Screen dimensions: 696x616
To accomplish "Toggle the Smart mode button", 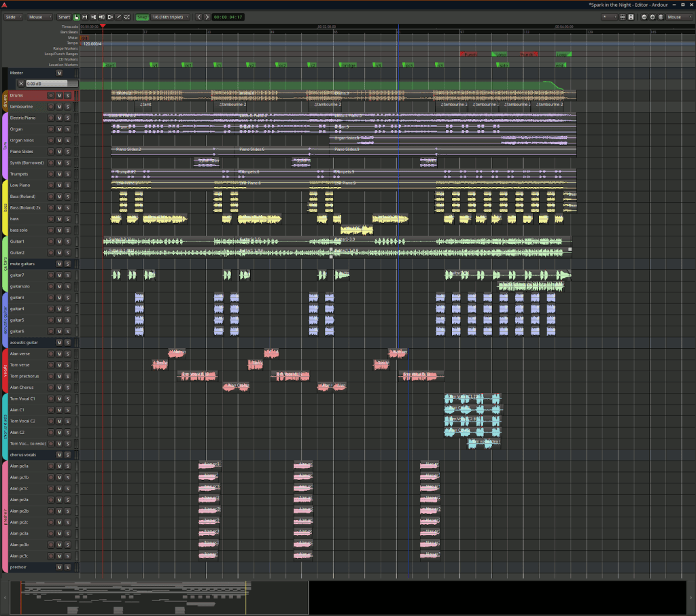I will coord(63,17).
